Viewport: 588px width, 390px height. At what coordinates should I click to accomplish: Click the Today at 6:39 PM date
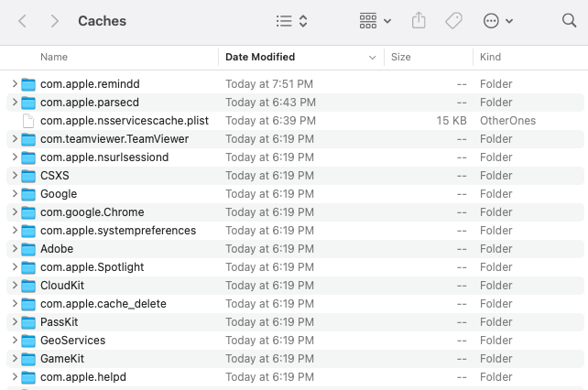coord(270,121)
